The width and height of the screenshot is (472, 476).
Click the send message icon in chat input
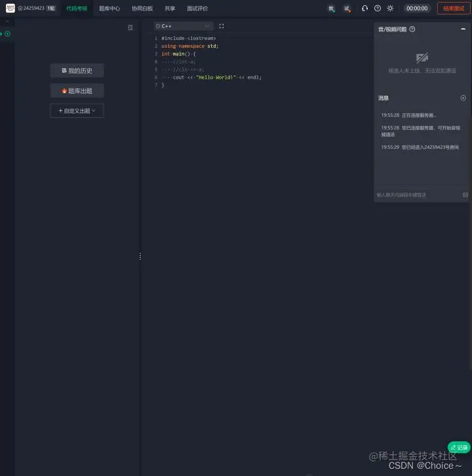click(465, 195)
